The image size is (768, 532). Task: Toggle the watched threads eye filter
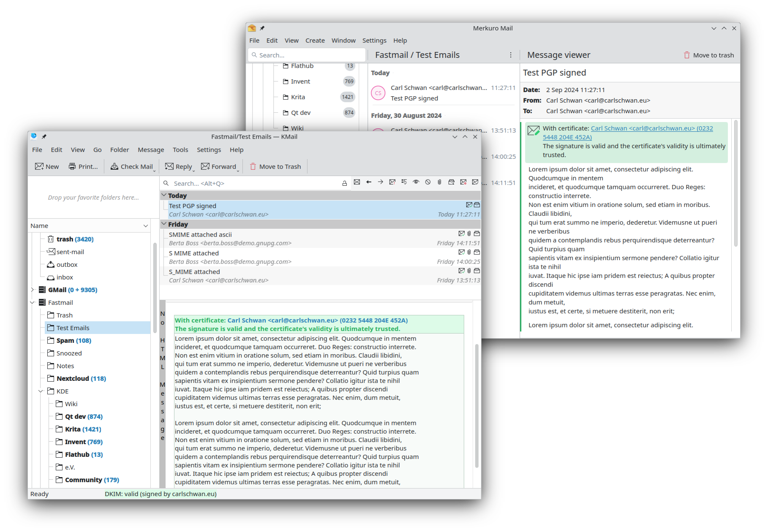416,182
